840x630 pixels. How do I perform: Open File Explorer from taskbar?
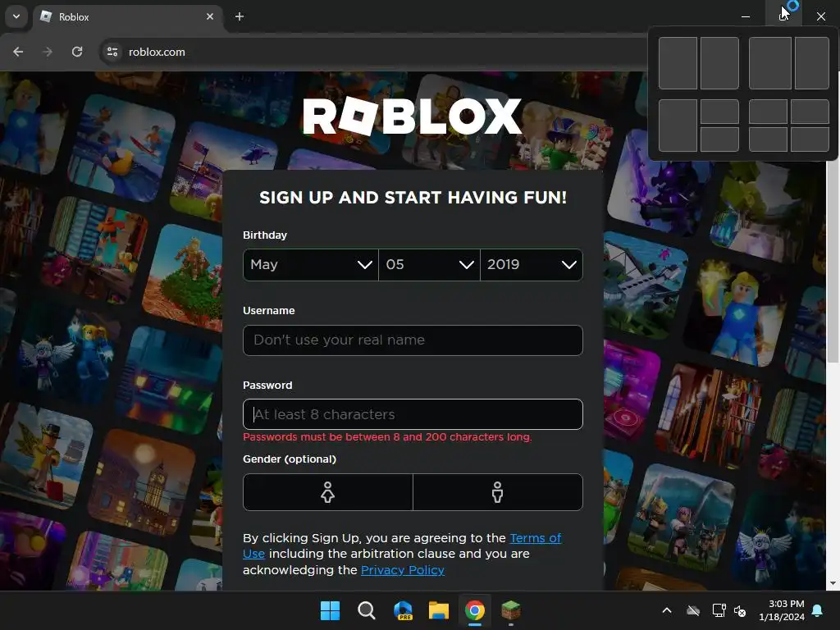439,610
